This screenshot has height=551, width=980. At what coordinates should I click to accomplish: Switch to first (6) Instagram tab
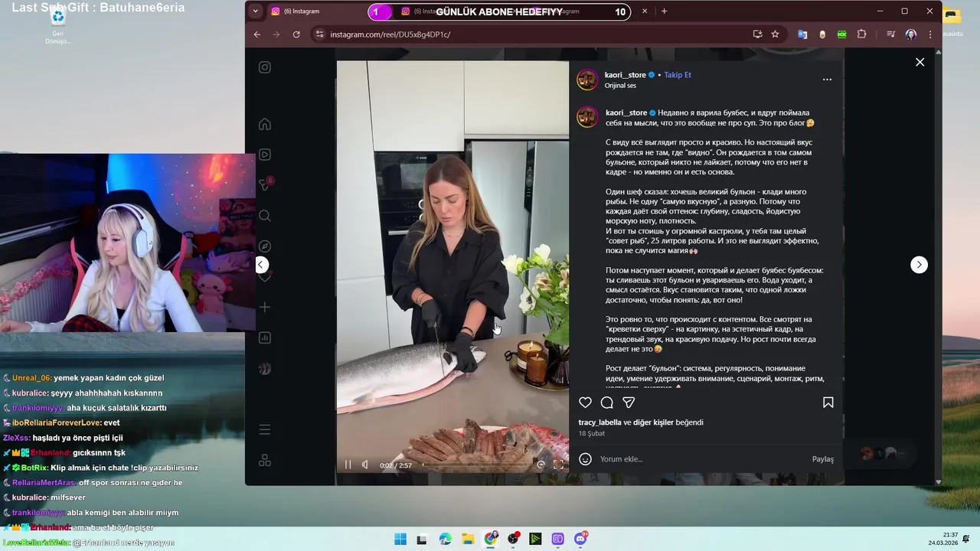314,11
